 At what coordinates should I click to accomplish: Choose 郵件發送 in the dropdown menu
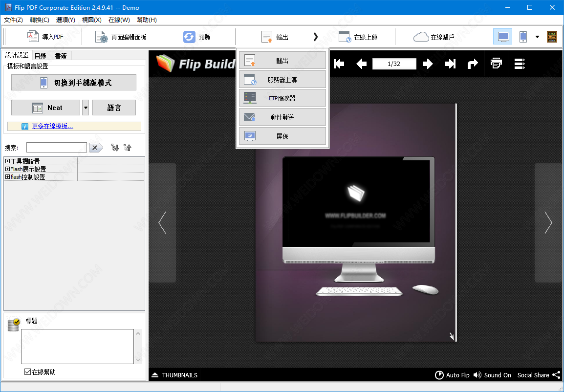coord(282,117)
